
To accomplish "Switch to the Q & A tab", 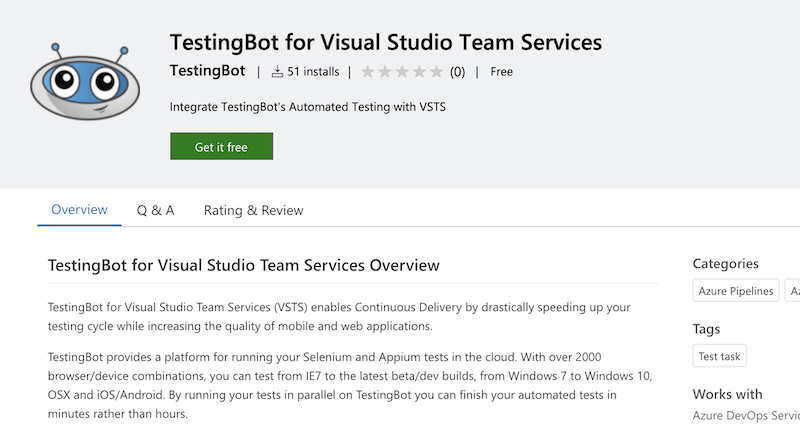I will click(x=156, y=210).
